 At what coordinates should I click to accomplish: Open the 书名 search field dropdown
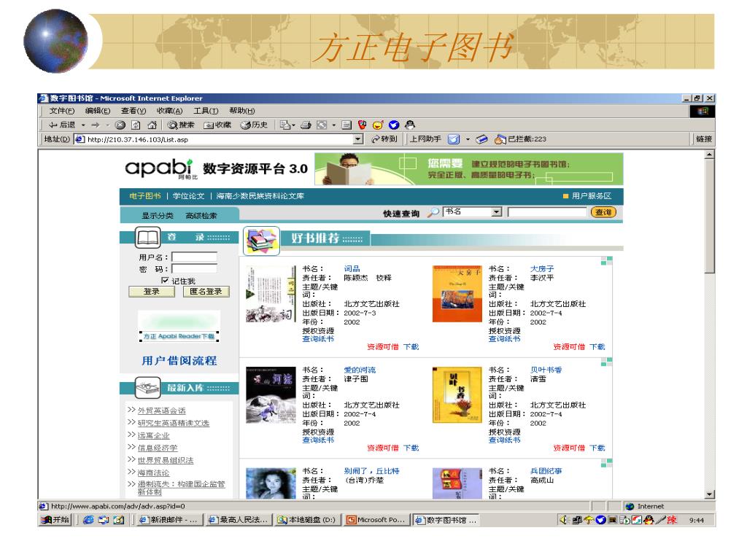[497, 211]
